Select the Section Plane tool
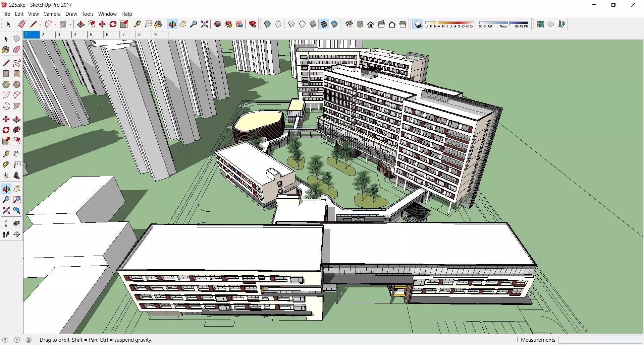The width and height of the screenshot is (644, 345). pos(17,234)
